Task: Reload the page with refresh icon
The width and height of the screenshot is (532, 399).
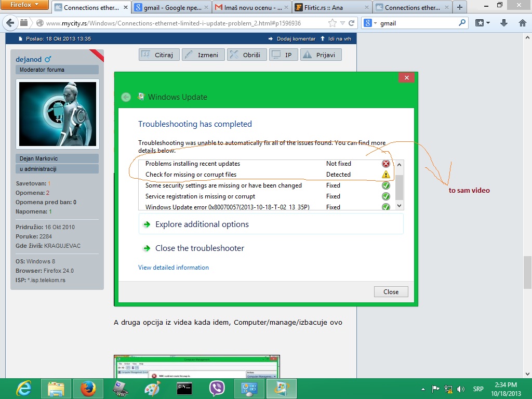Action: (x=352, y=23)
